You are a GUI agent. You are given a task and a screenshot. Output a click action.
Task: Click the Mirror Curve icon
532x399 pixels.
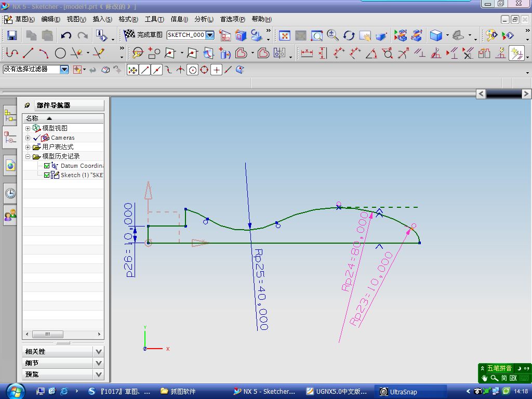point(279,54)
